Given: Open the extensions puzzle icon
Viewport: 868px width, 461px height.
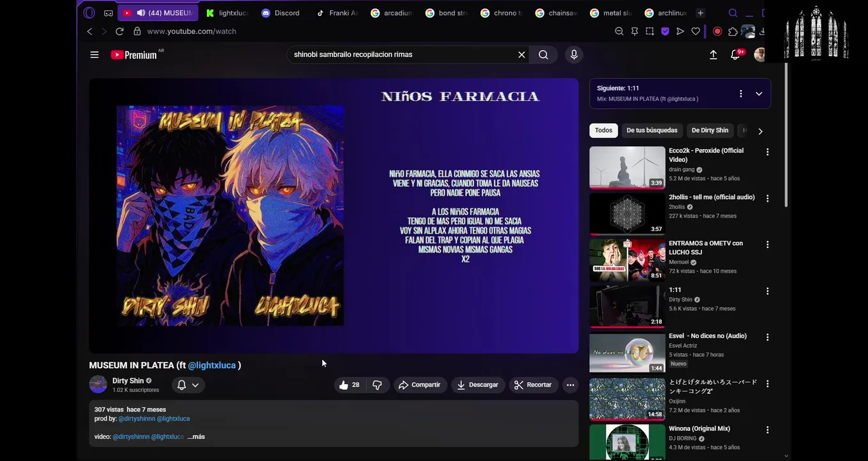Looking at the screenshot, I should (733, 31).
